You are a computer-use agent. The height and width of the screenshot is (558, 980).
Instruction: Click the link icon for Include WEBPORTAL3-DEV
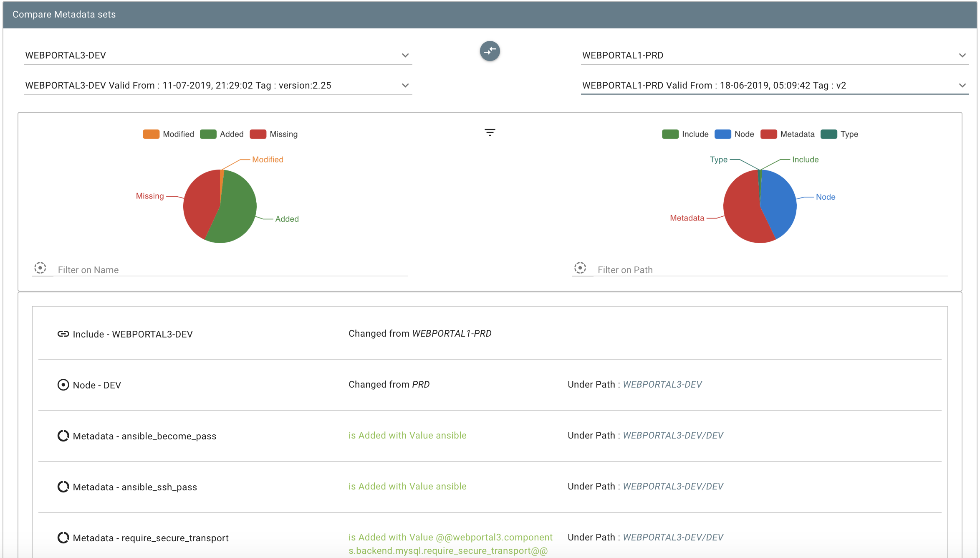tap(63, 334)
